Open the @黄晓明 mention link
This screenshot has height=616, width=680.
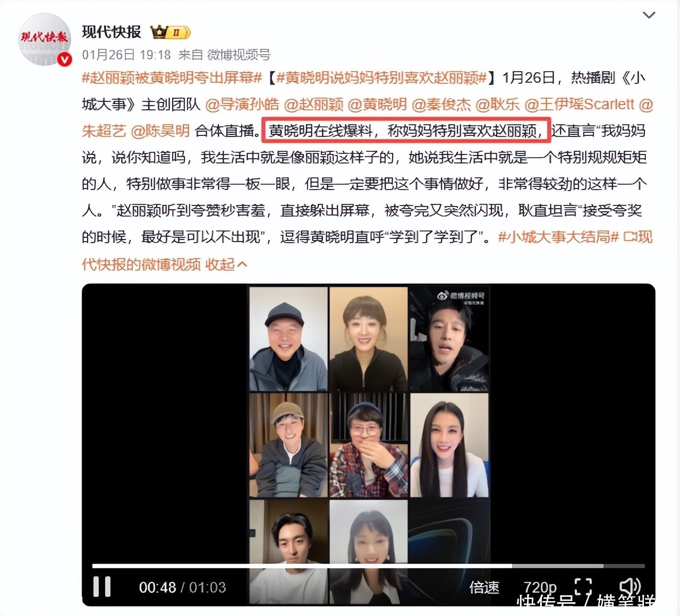point(377,104)
